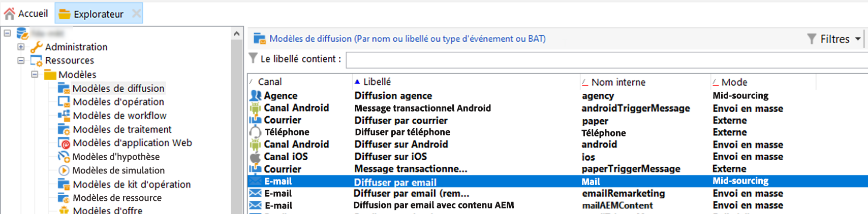
Task: Click the Le libellé contient text field
Action: (606, 60)
